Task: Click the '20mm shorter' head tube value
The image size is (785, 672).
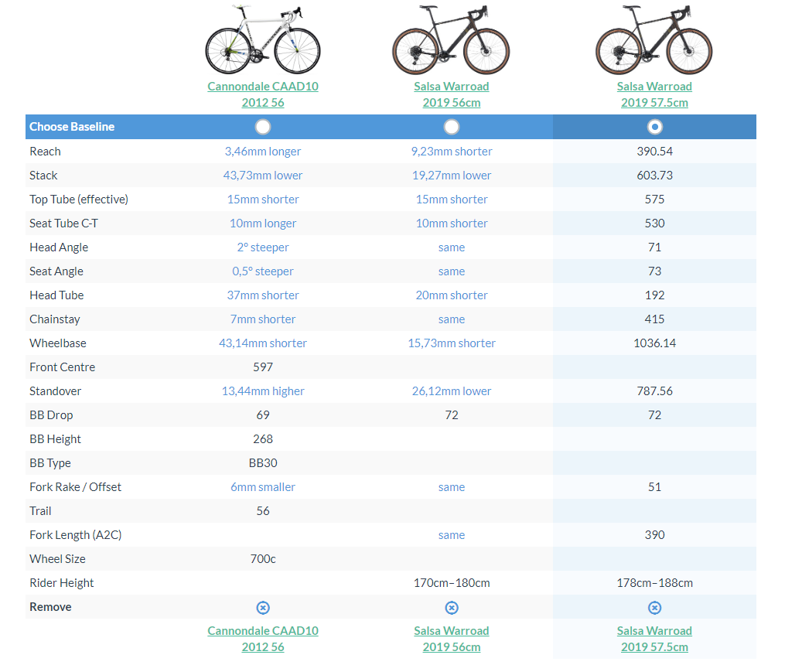Action: 452,295
